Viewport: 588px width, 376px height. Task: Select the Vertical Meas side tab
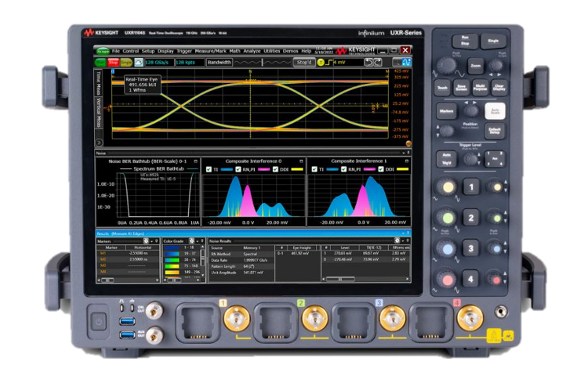[99, 113]
